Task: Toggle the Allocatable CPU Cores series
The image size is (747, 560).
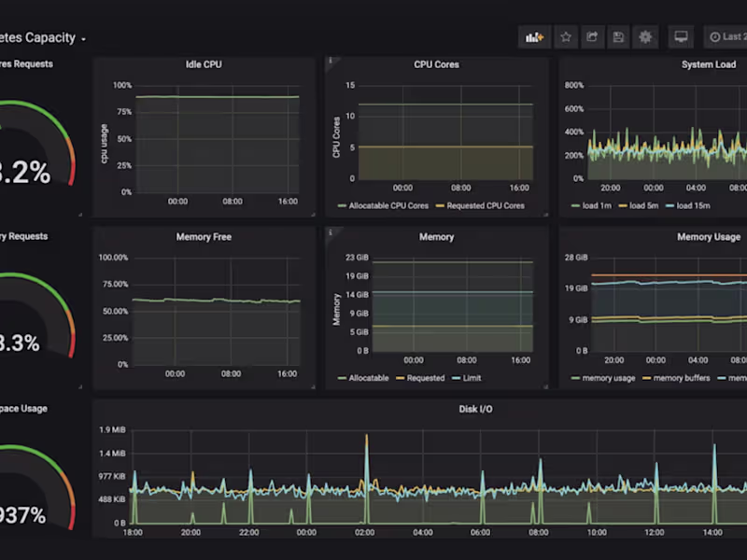Action: (389, 205)
